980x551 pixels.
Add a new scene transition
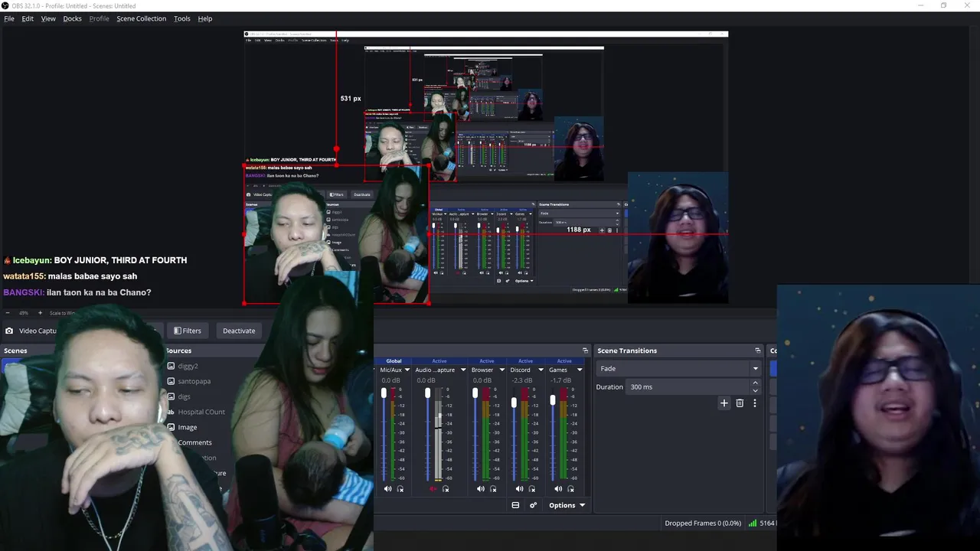click(x=724, y=403)
